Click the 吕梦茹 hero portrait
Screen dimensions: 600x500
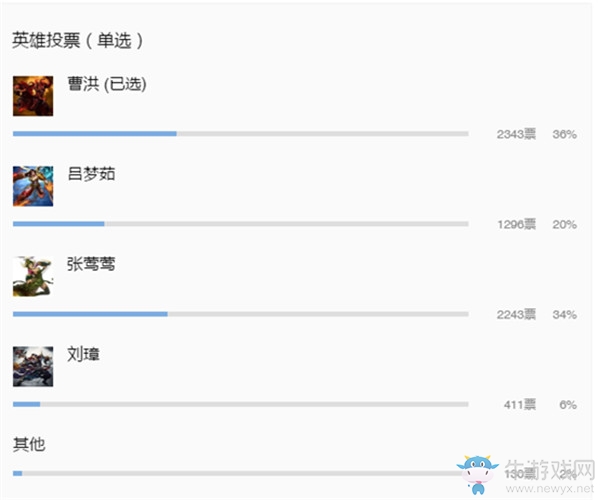(x=32, y=186)
